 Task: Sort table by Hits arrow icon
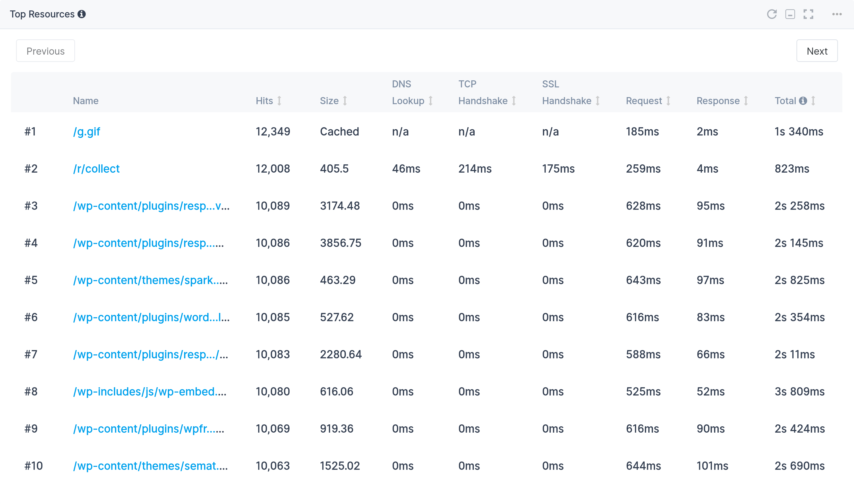click(x=279, y=101)
